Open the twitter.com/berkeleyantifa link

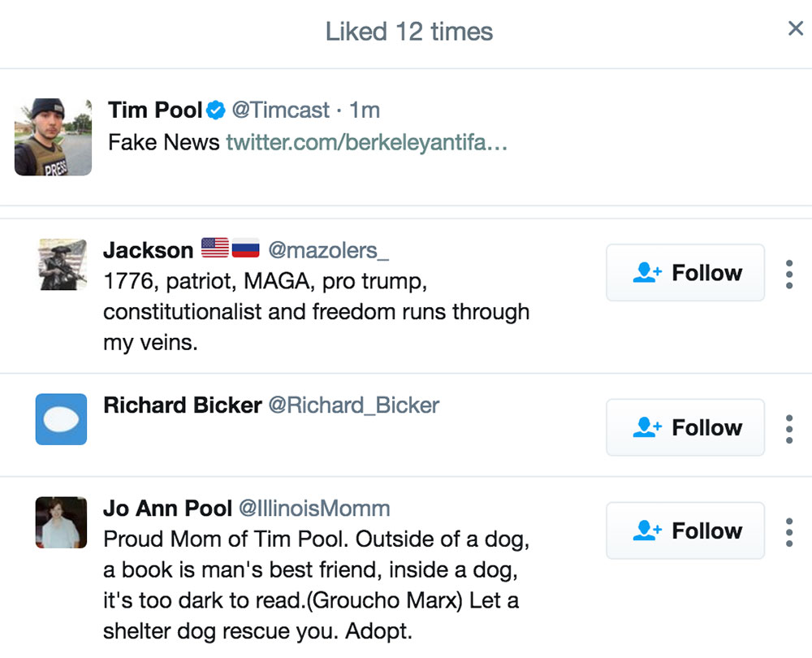[366, 143]
